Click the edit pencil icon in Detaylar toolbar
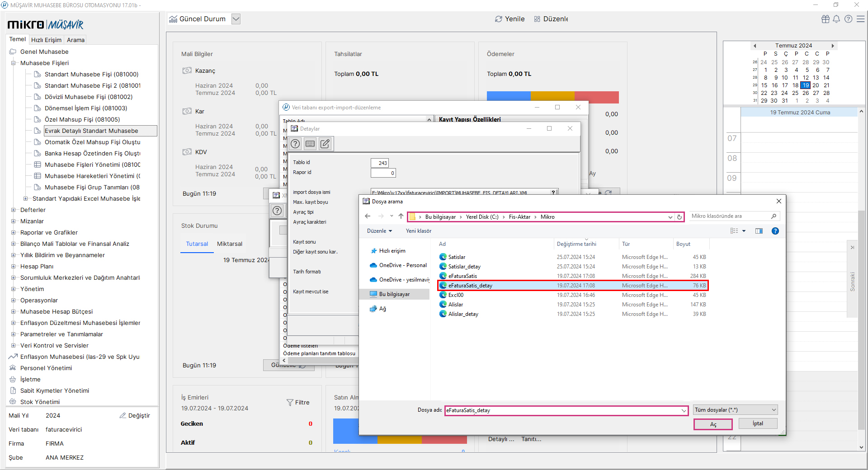Image resolution: width=868 pixels, height=470 pixels. [x=325, y=144]
